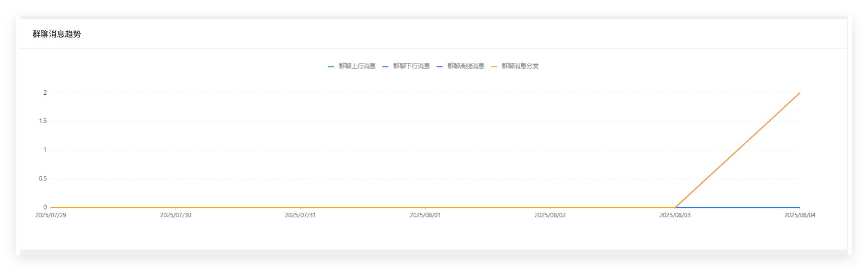Hide the 群聊离线消息 series via legend

pos(465,66)
